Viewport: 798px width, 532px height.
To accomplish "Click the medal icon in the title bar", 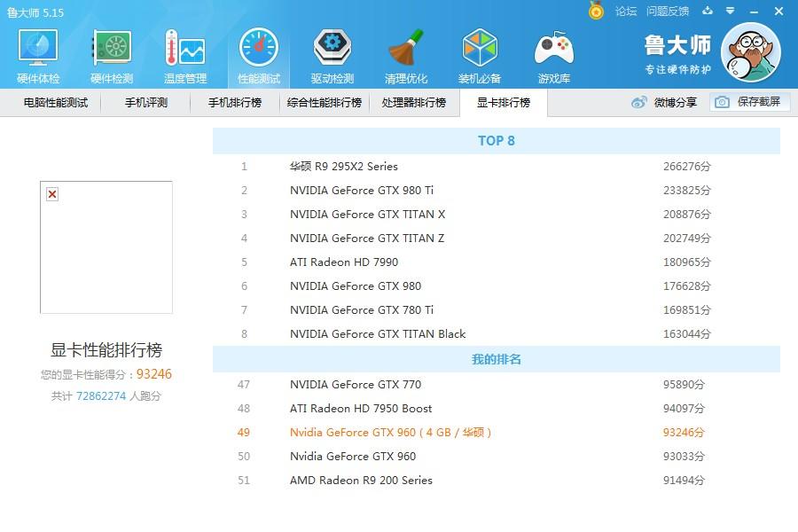I will (597, 12).
